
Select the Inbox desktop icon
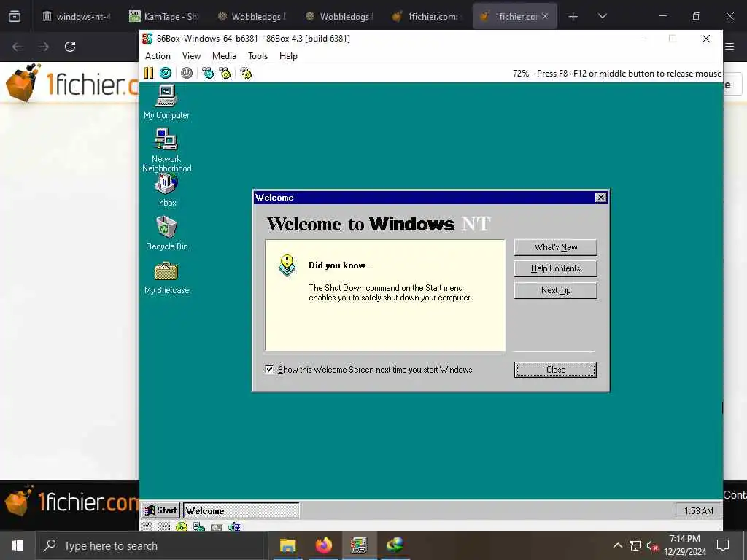pyautogui.click(x=166, y=190)
